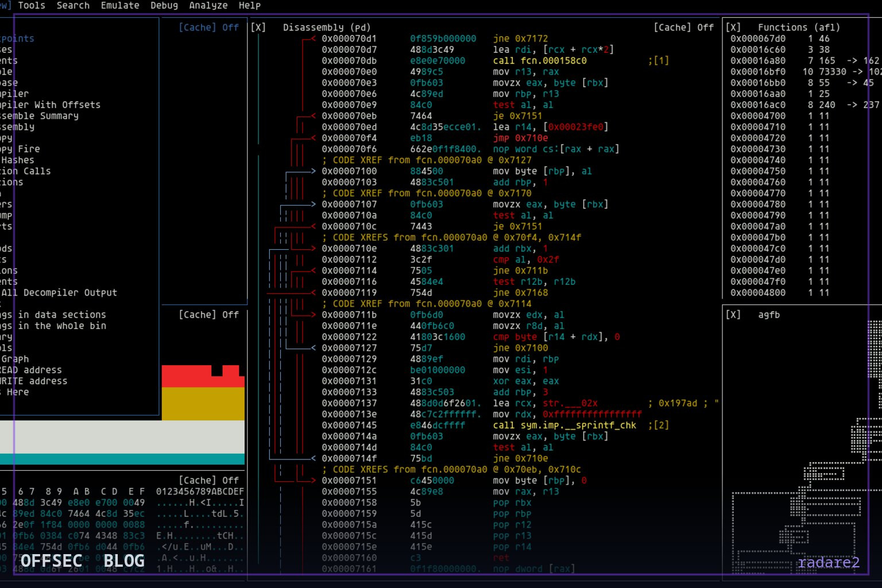This screenshot has width=882, height=588.
Task: Select the 'py Fire' menu entry
Action: (20, 149)
